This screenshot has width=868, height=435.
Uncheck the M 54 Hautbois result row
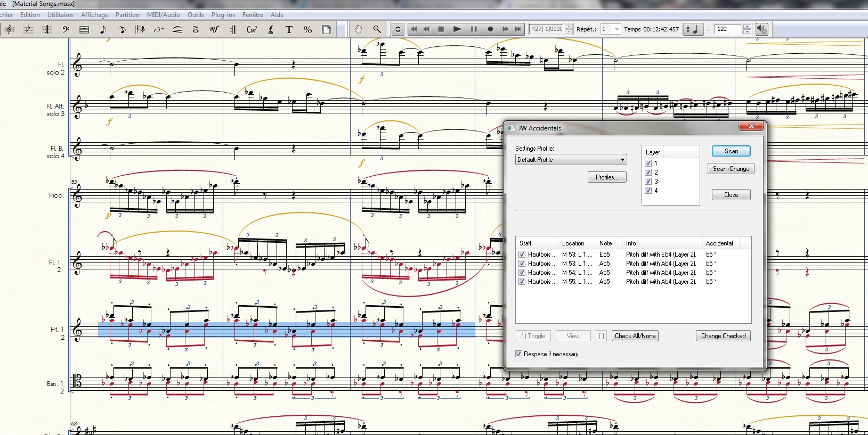coord(522,273)
